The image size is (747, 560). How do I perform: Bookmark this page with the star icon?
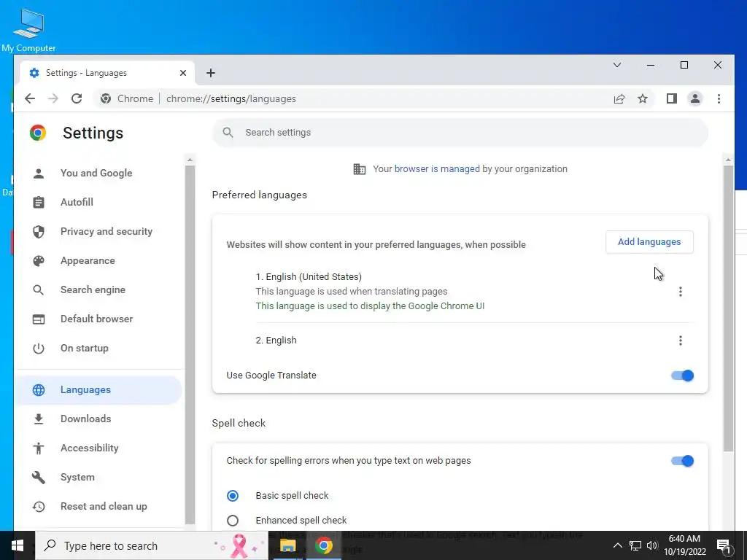643,98
